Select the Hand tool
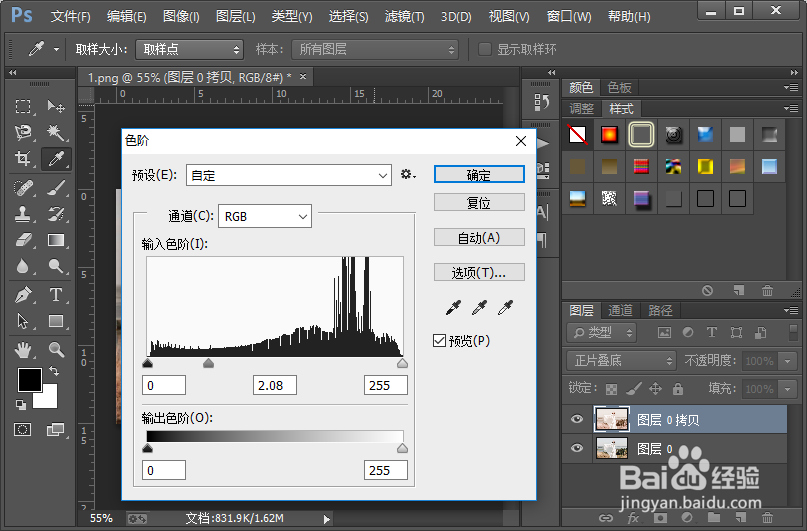 coord(23,350)
